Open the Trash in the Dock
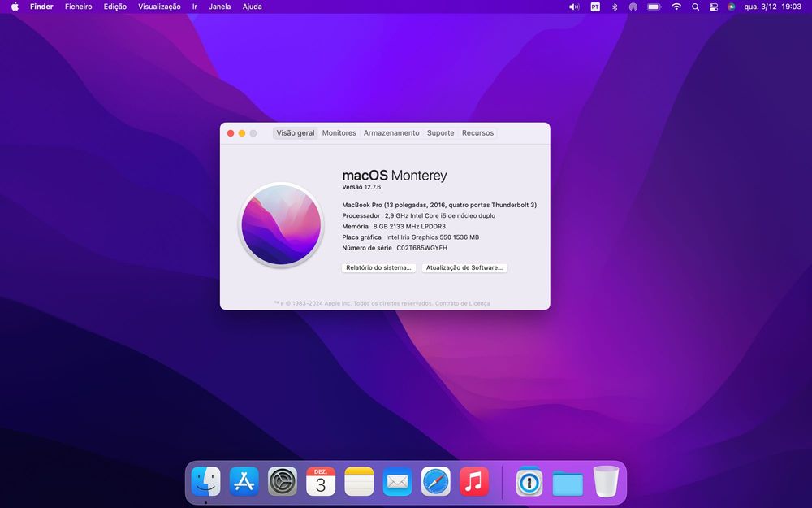This screenshot has height=508, width=812. click(x=606, y=481)
